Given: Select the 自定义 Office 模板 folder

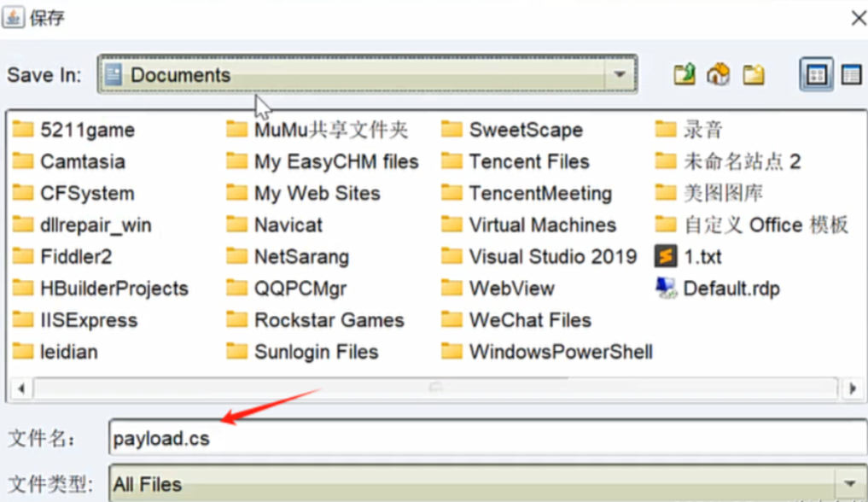Looking at the screenshot, I should pyautogui.click(x=752, y=225).
